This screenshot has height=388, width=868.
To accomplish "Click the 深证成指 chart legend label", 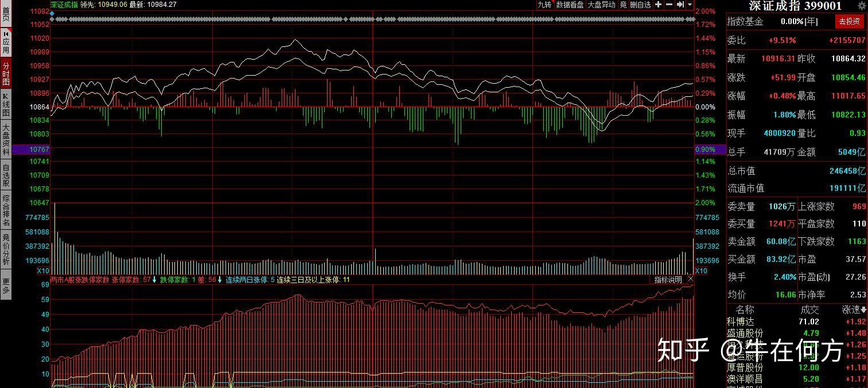I will coord(64,5).
